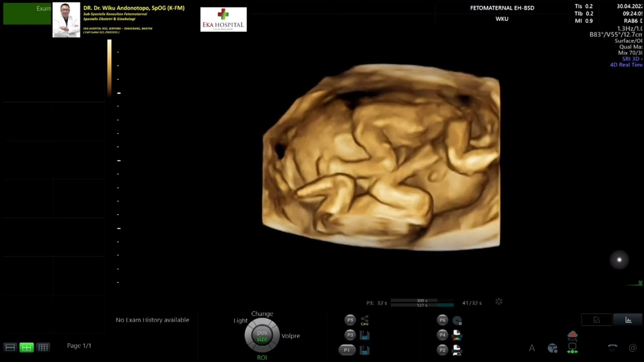
Task: Click the EKA Hospital logo
Action: click(223, 20)
